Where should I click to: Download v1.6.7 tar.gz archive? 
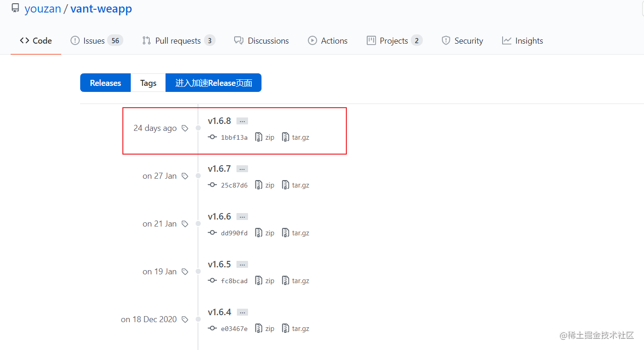(x=295, y=185)
